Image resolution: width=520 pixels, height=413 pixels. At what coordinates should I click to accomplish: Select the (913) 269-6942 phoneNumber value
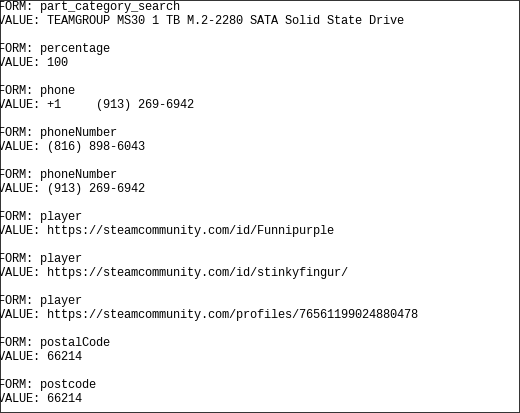(96, 188)
